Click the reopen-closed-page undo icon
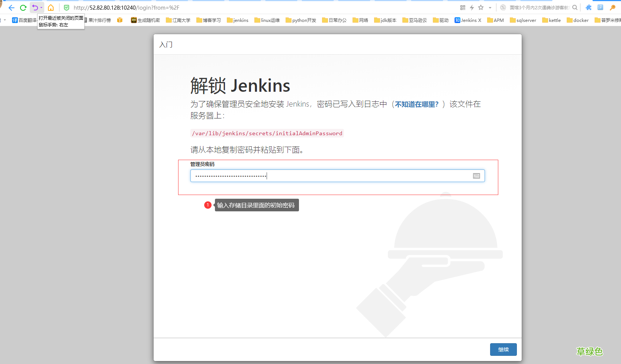621x364 pixels. point(35,7)
